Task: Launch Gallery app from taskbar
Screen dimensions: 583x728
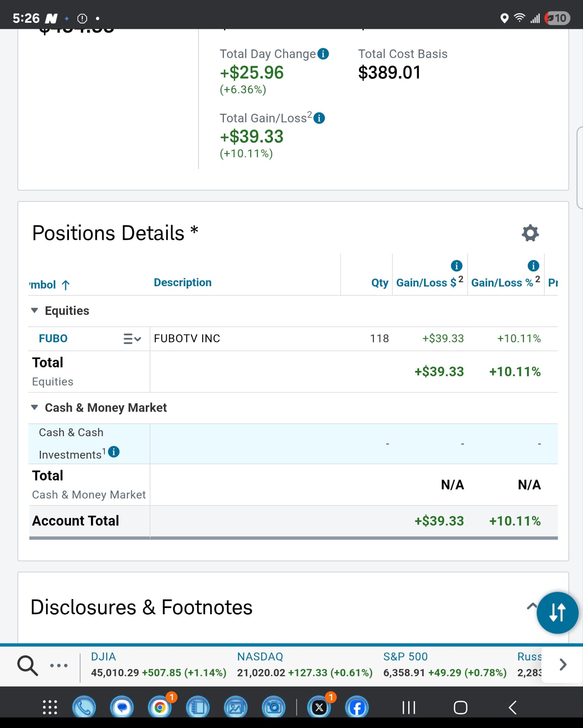Action: coord(236,707)
